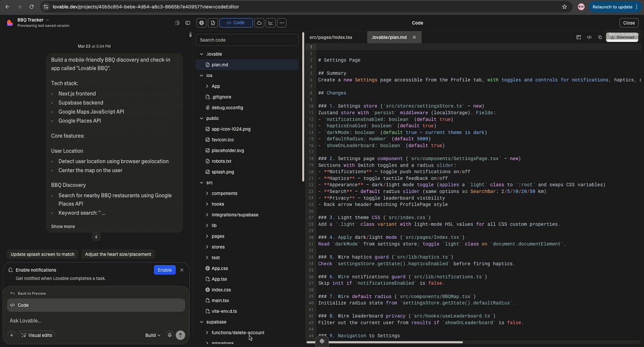Dismiss the Enable notifications banner
644x347 pixels.
[181, 270]
